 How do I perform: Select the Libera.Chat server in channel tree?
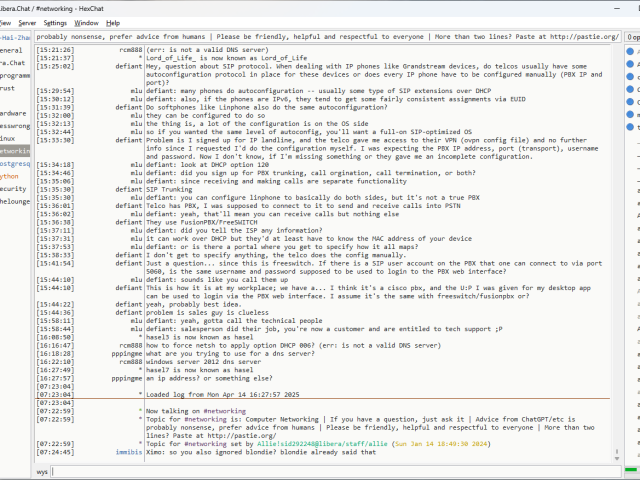click(x=12, y=62)
